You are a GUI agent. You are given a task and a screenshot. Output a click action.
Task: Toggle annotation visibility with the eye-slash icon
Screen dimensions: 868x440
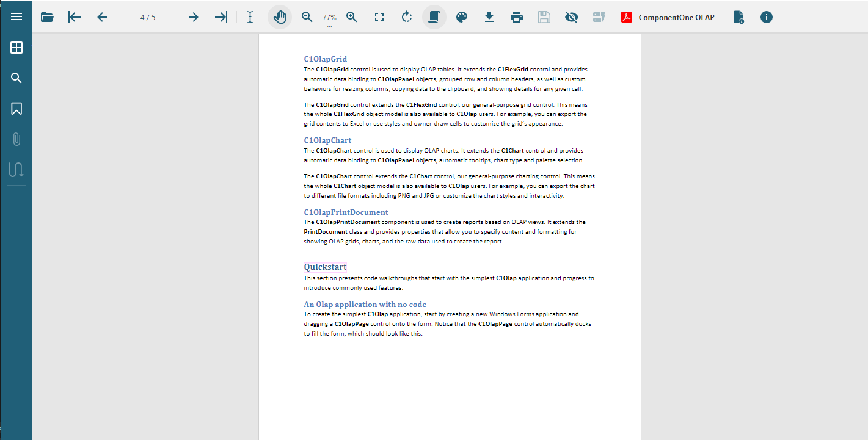[x=571, y=17]
